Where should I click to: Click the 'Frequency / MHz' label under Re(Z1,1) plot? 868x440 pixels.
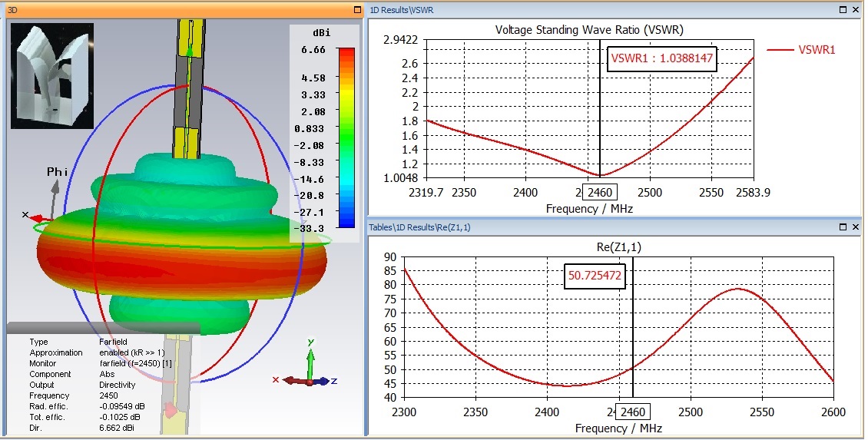click(x=618, y=428)
